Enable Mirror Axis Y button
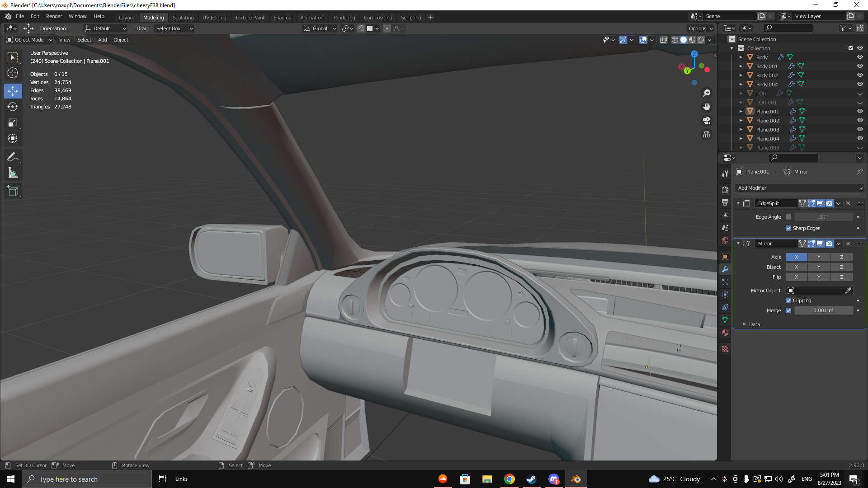The image size is (868, 488). 818,257
